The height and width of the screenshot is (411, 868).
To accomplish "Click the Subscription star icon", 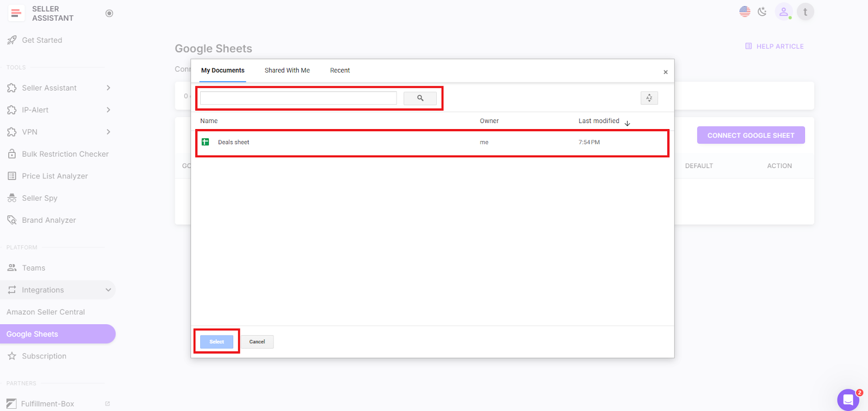I will coord(12,356).
